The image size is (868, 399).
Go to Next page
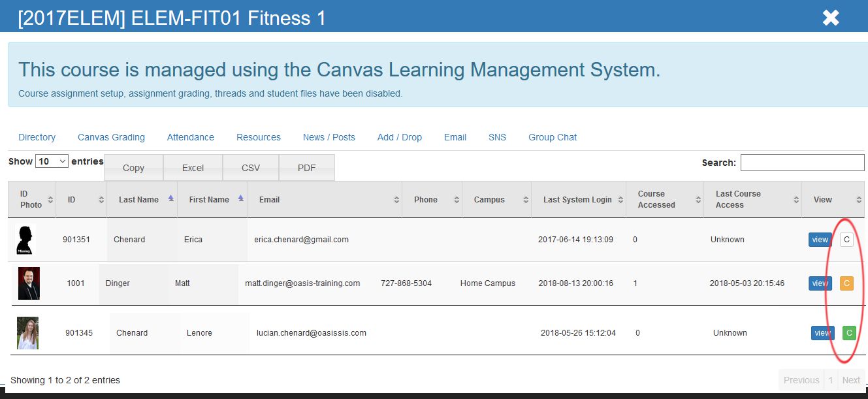pyautogui.click(x=851, y=380)
